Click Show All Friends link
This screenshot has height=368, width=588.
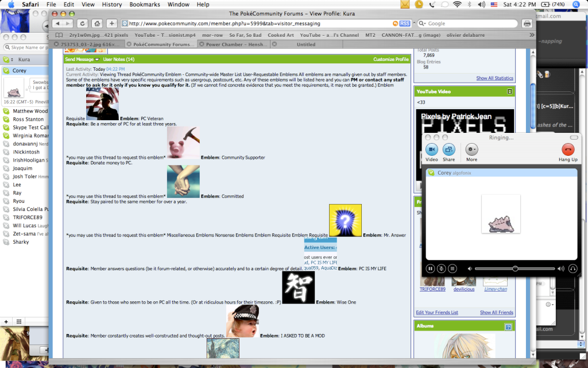497,312
